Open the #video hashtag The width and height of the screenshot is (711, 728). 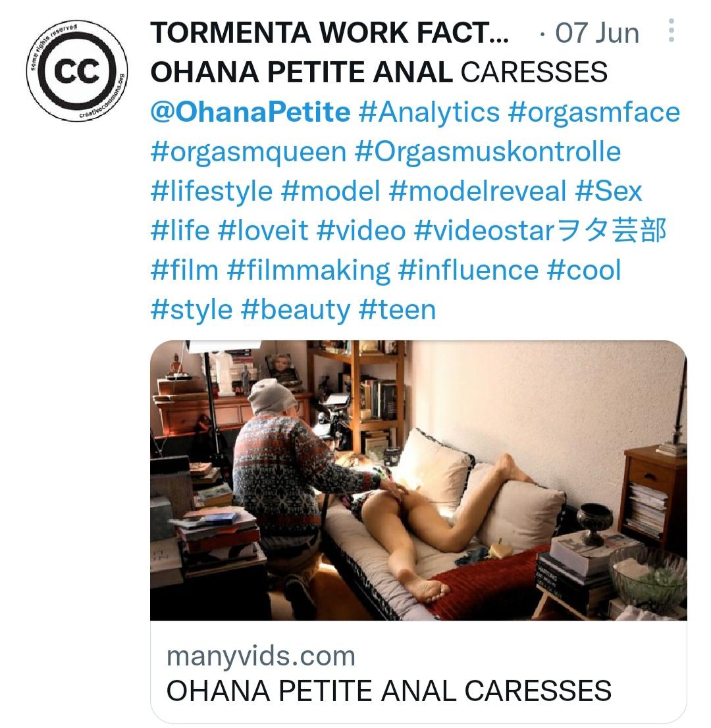[x=361, y=231]
